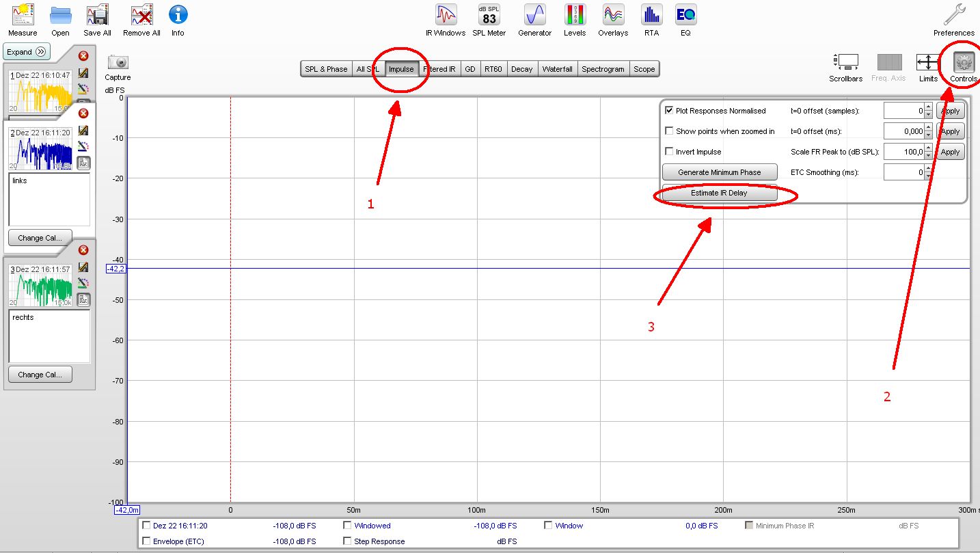980x553 pixels.
Task: Show the Envelope (ETC) trace
Action: tap(146, 541)
